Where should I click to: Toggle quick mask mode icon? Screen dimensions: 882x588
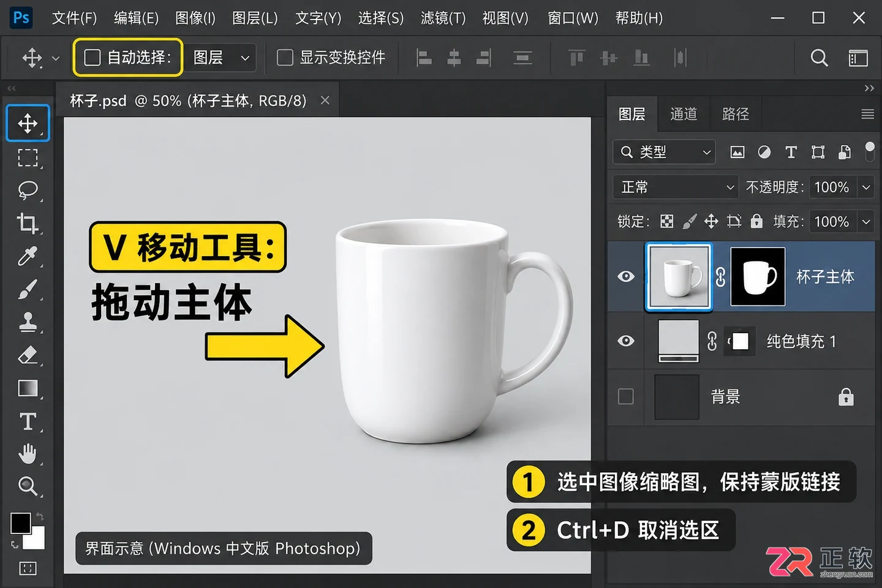(x=28, y=568)
